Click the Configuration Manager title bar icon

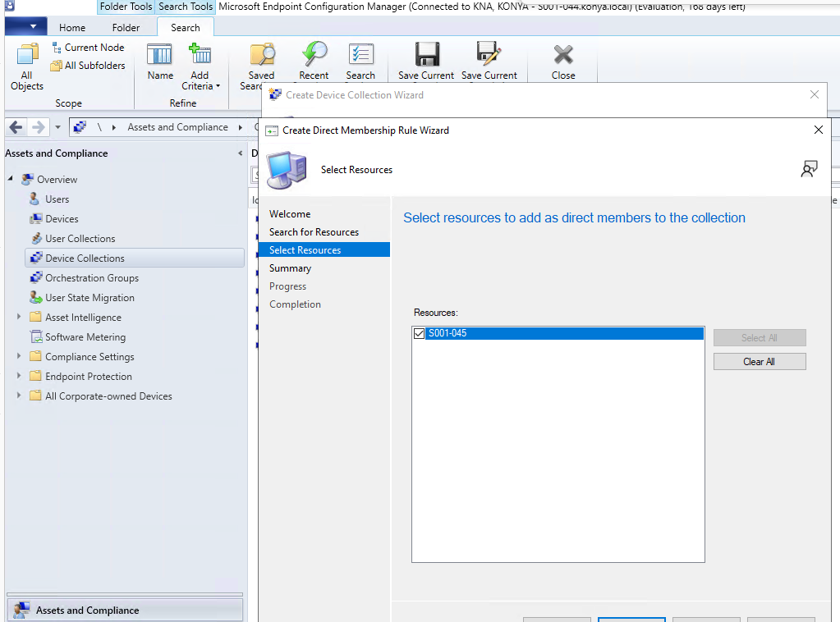pyautogui.click(x=9, y=6)
